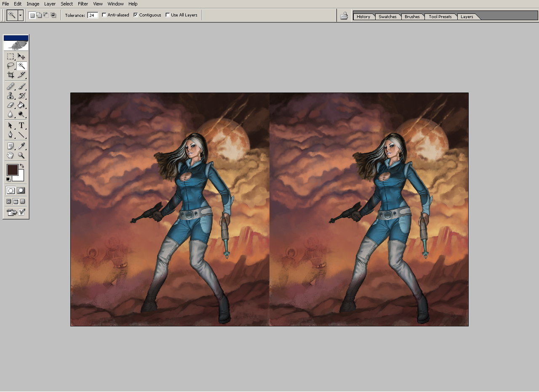
Task: Select the Hand tool
Action: (x=11, y=155)
